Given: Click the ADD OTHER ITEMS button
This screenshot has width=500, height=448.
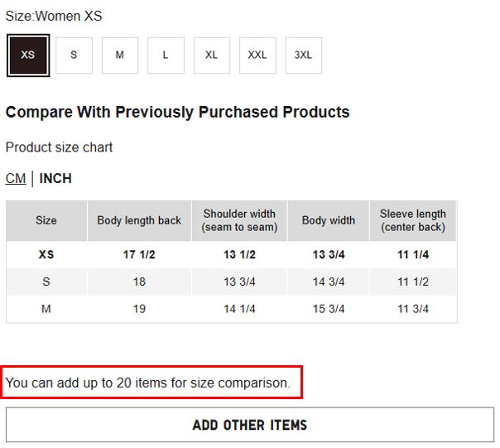Looking at the screenshot, I should 249,425.
